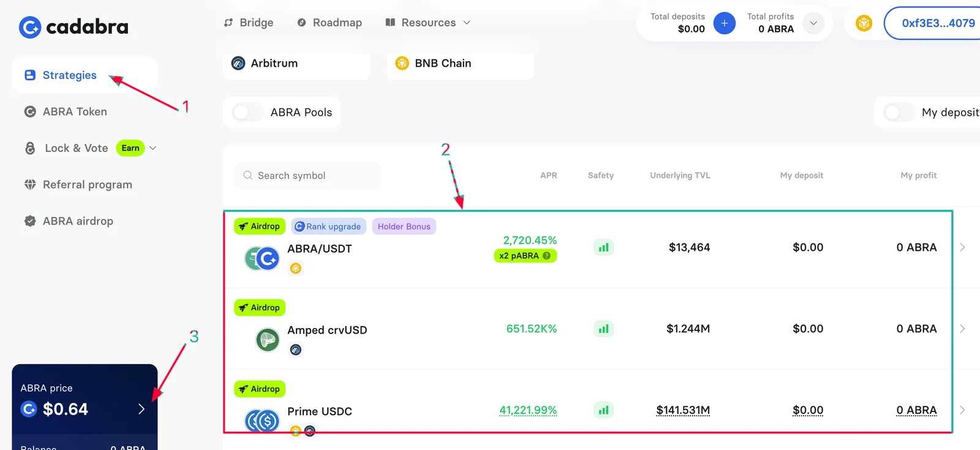
Task: Click the safety indicator icon for Amped crvUSD
Action: [603, 329]
